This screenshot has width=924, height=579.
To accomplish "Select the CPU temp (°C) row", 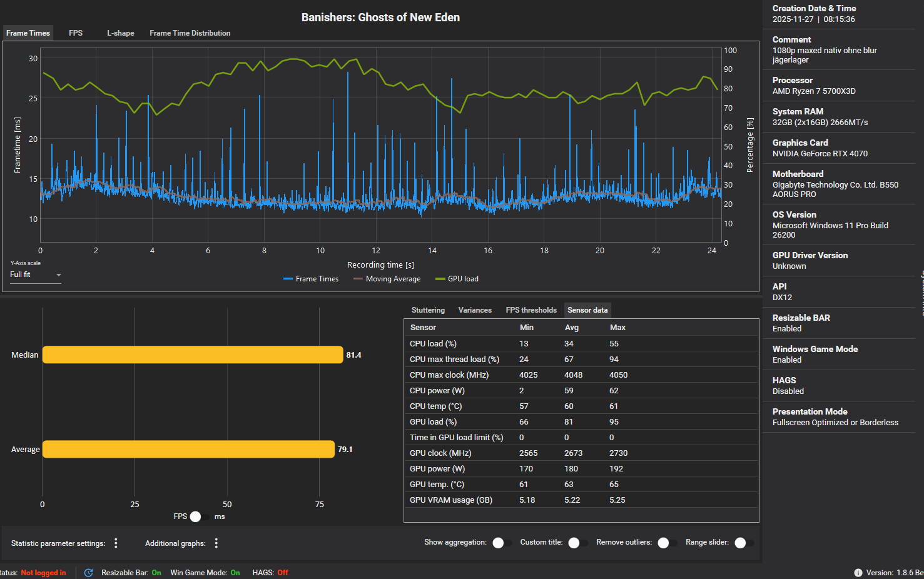I will (581, 406).
